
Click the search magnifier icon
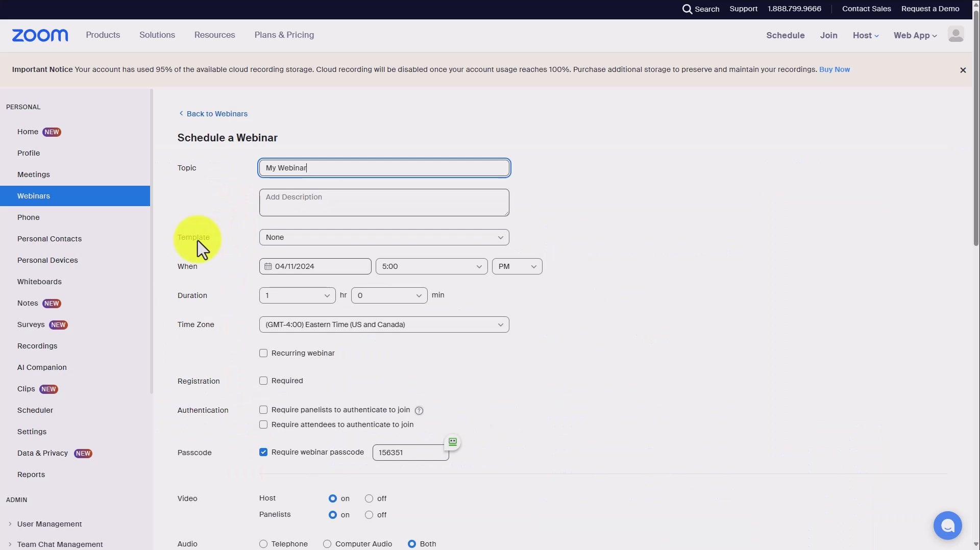tap(687, 9)
